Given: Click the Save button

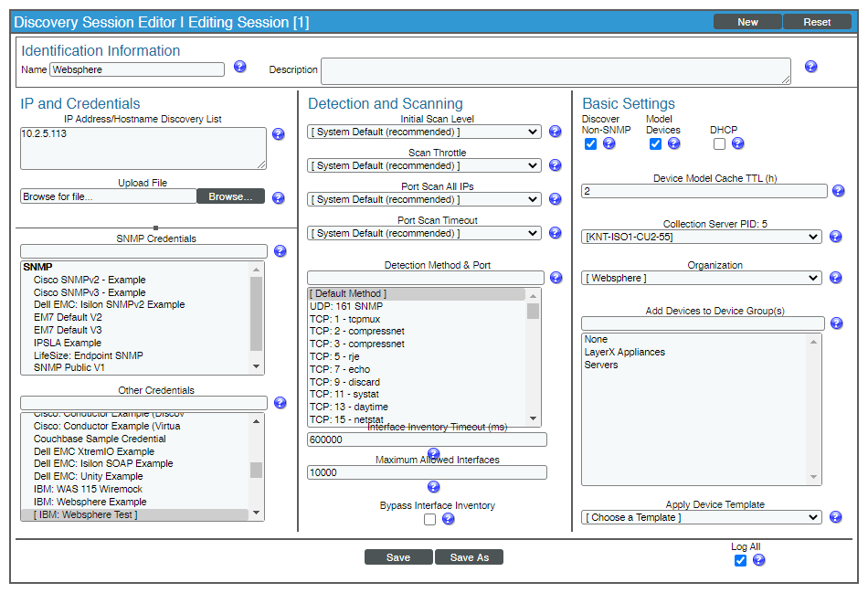Looking at the screenshot, I should click(x=398, y=556).
